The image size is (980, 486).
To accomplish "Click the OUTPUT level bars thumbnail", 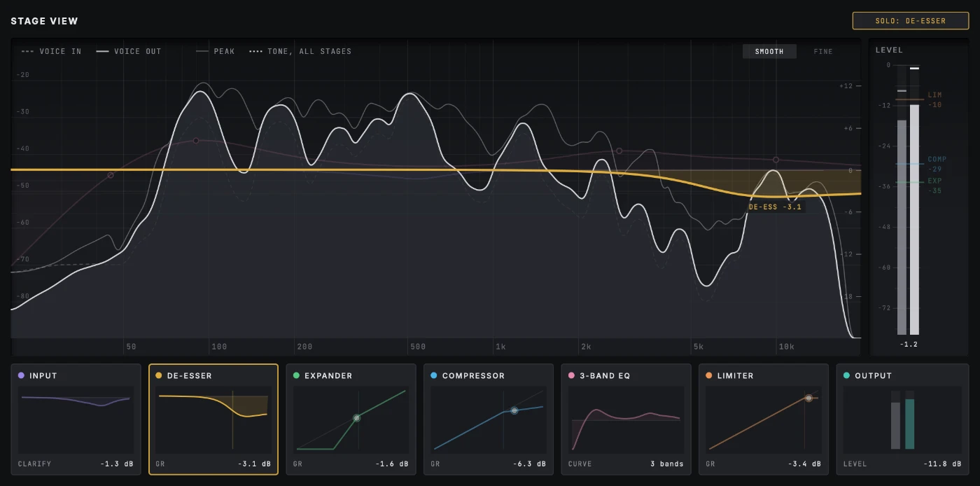I will pos(902,419).
